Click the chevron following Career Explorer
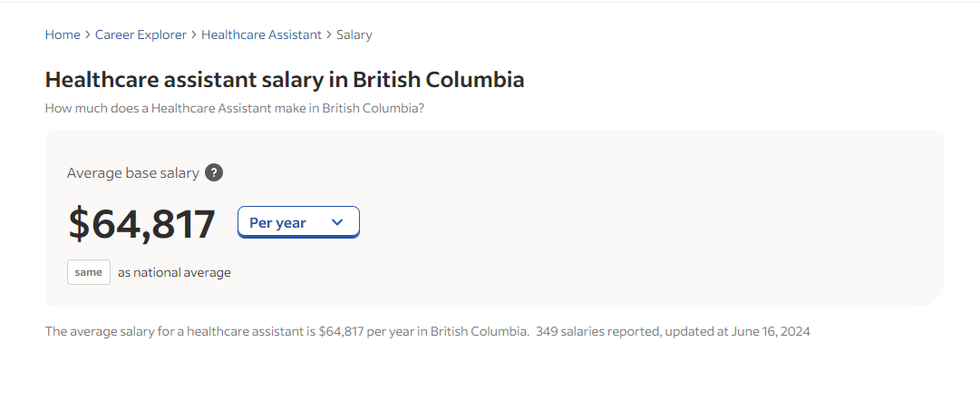Screen dimensions: 980x401 [x=194, y=34]
